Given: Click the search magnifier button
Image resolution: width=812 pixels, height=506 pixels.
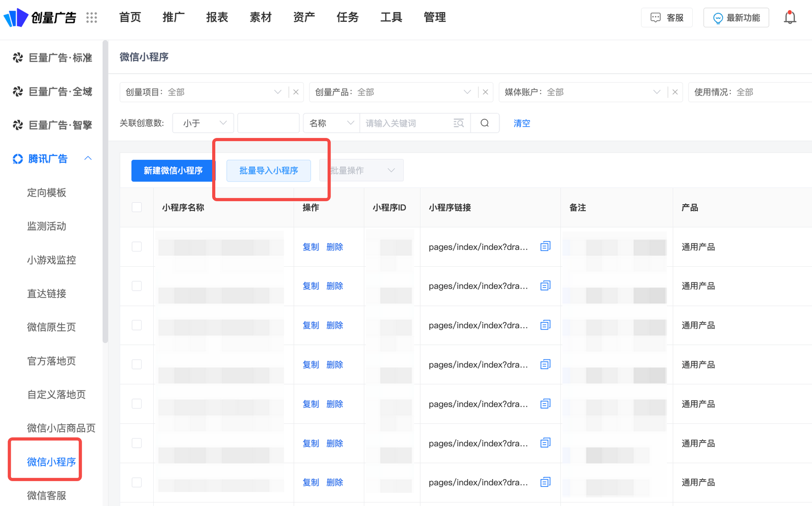Looking at the screenshot, I should [x=485, y=123].
